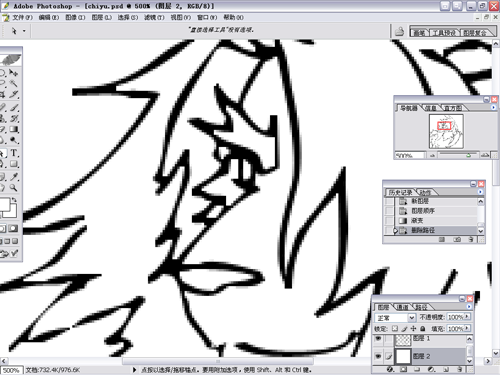Click delete layer trash icon in Layers panel

460,369
